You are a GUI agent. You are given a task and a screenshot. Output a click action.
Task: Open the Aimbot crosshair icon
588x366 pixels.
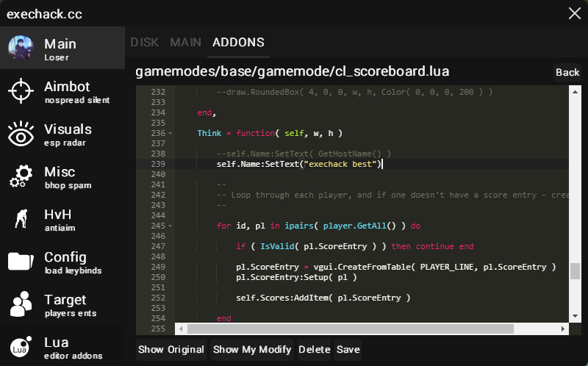click(x=21, y=91)
